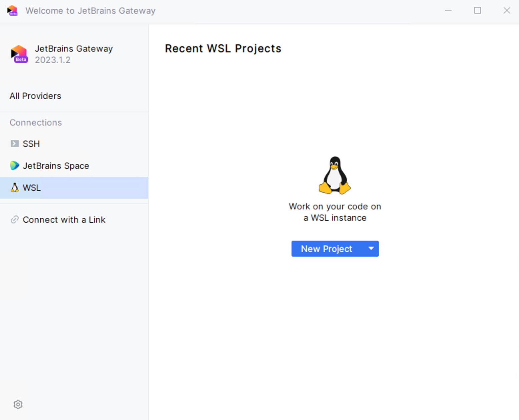Click the chain link icon

click(x=14, y=220)
